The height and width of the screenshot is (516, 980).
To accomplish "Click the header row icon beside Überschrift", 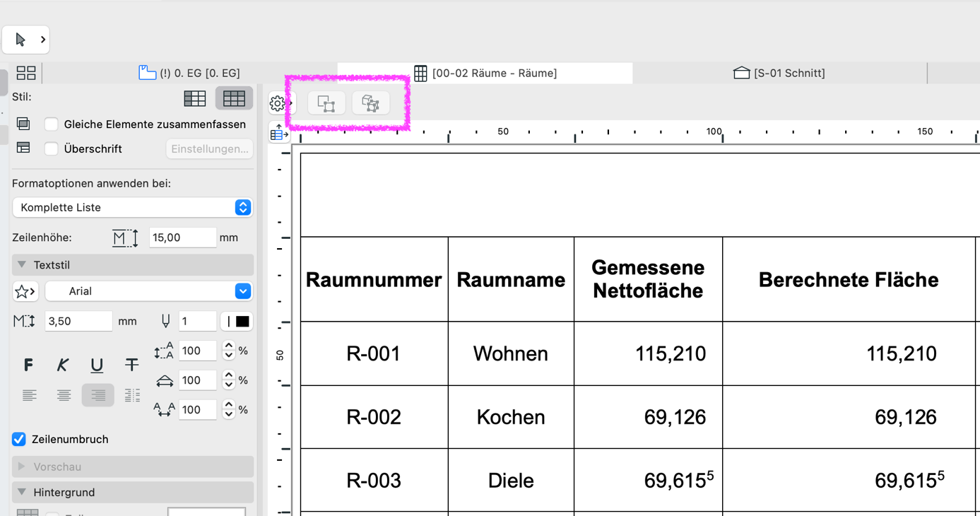I will [x=23, y=148].
